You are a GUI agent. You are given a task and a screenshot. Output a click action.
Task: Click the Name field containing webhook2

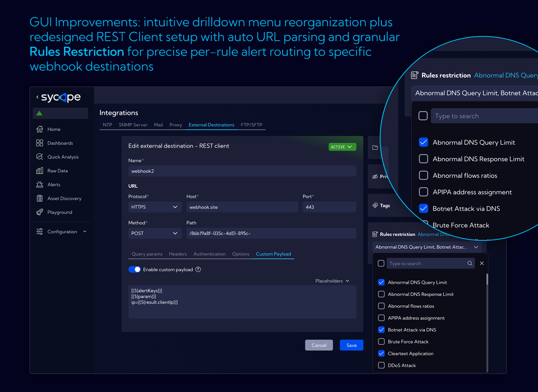pyautogui.click(x=242, y=171)
